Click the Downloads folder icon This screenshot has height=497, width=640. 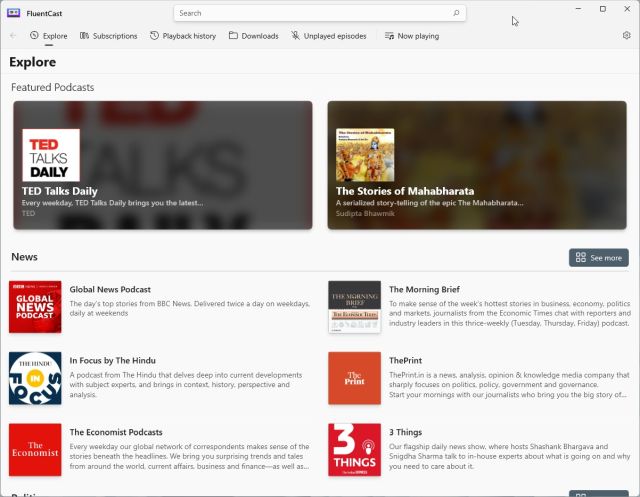click(x=233, y=36)
